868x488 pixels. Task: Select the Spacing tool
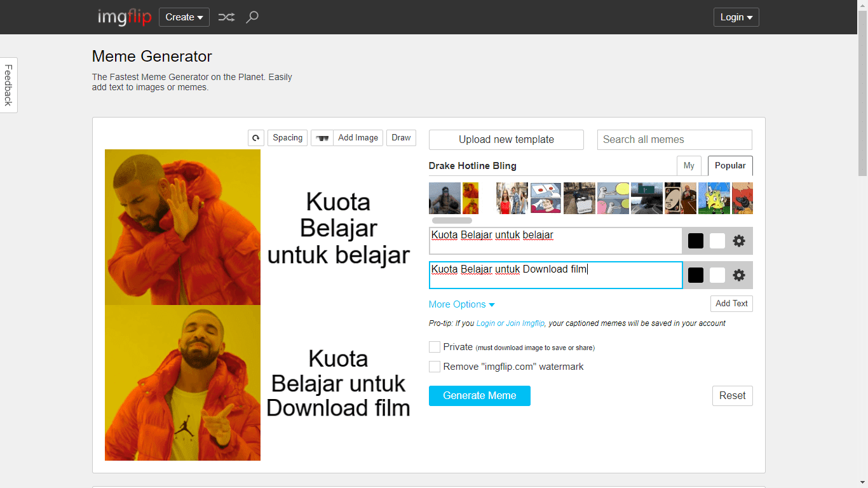287,137
